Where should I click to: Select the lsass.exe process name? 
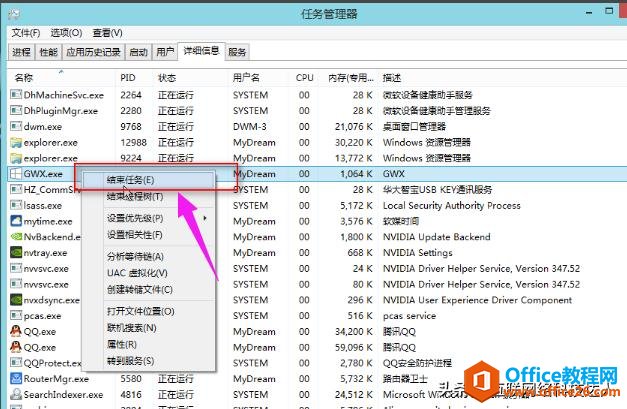(x=43, y=205)
